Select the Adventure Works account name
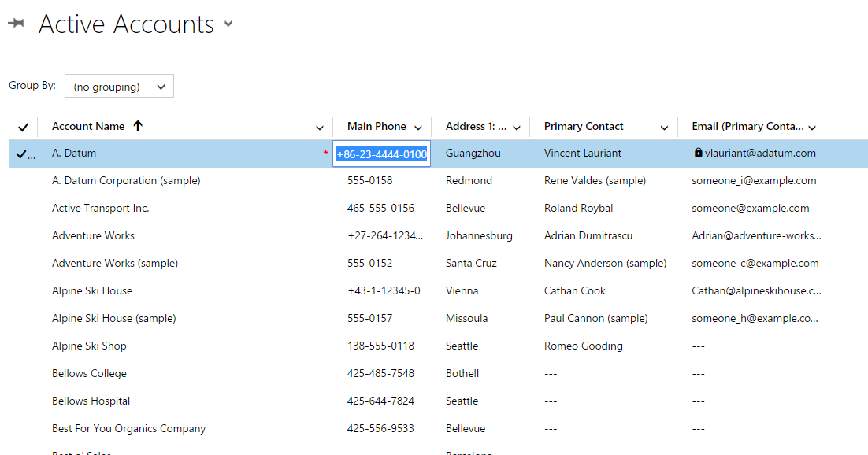Viewport: 868px width, 455px height. click(x=93, y=235)
